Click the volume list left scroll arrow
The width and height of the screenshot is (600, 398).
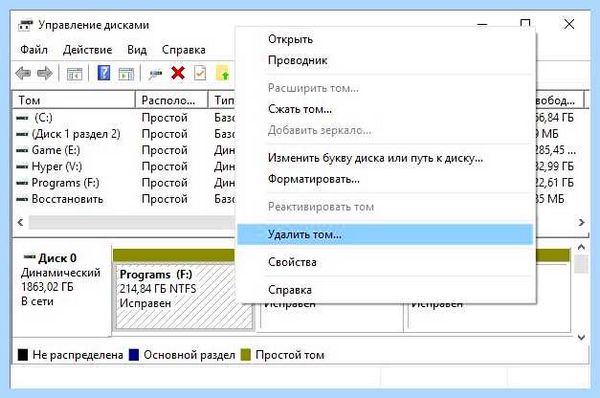(21, 222)
